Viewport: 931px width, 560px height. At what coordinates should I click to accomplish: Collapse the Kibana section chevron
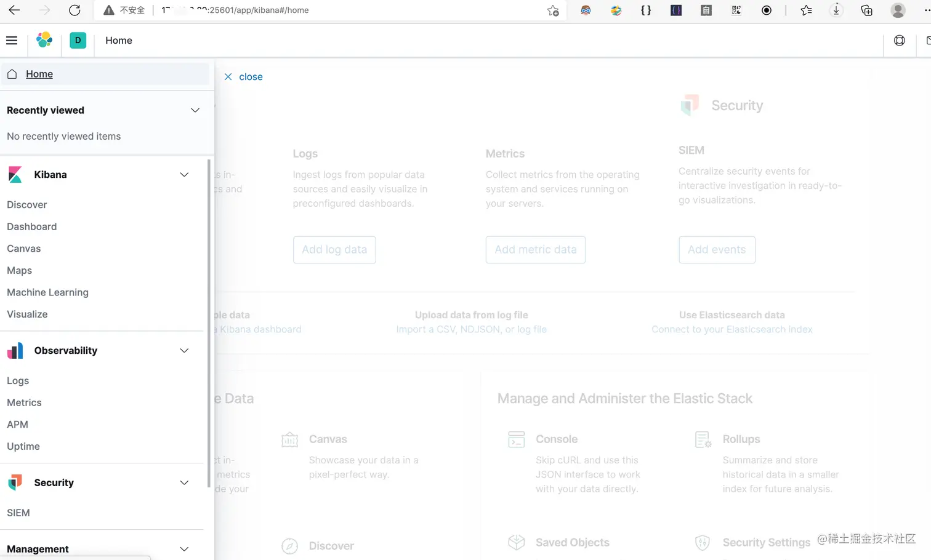coord(184,175)
